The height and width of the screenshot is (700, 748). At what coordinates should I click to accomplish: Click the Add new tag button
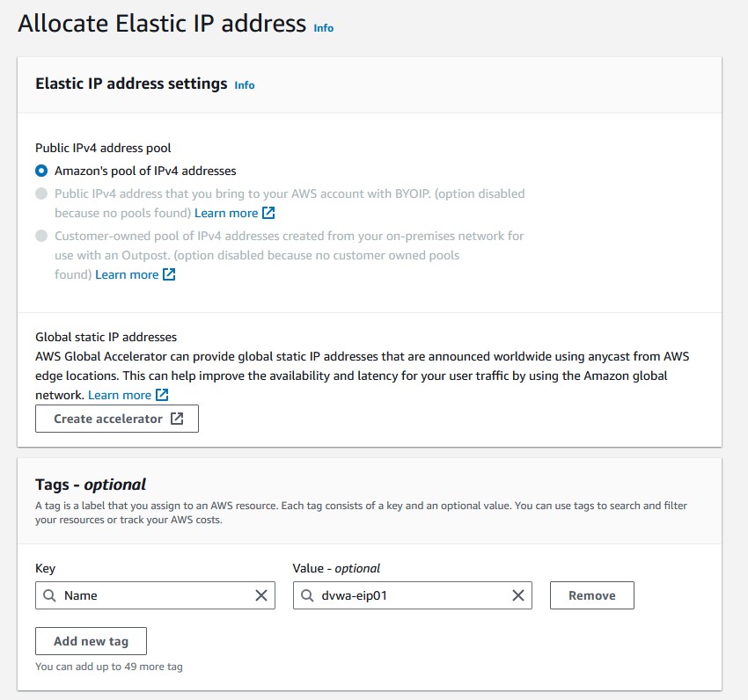point(91,641)
